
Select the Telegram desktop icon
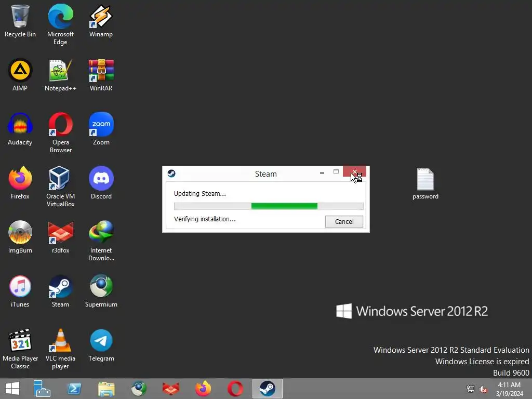101,345
